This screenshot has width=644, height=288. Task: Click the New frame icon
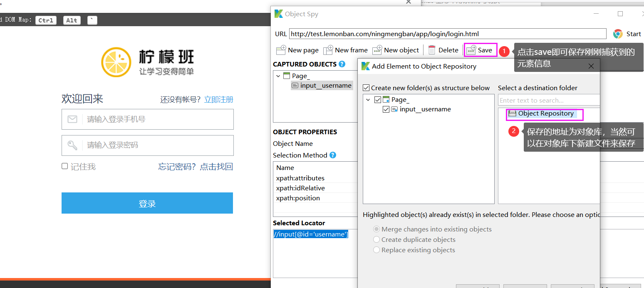[328, 50]
